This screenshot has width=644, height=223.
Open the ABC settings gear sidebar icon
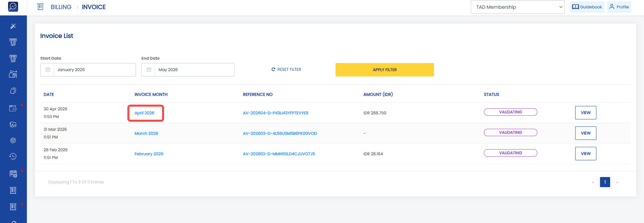tap(13, 174)
